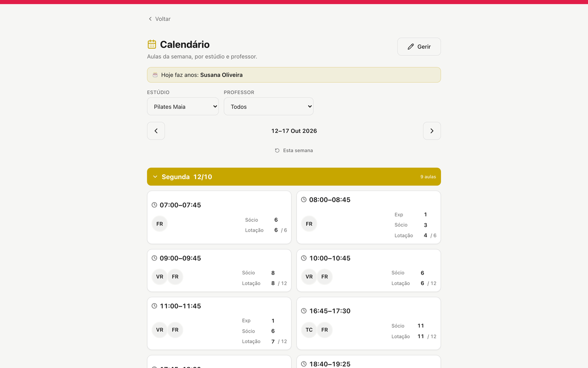588x368 pixels.
Task: Open the Professor dropdown showing Todos
Action: pos(269,106)
